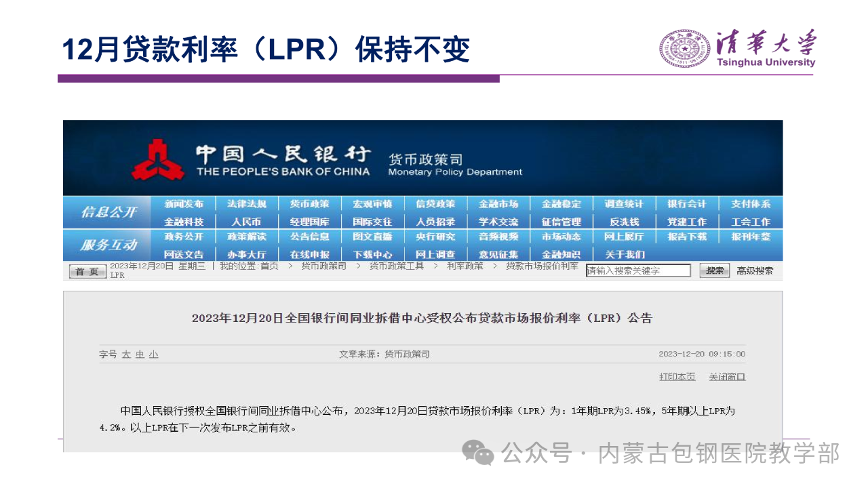Image resolution: width=868 pixels, height=488 pixels.
Task: Visit the 在线申报 page
Action: click(x=310, y=255)
